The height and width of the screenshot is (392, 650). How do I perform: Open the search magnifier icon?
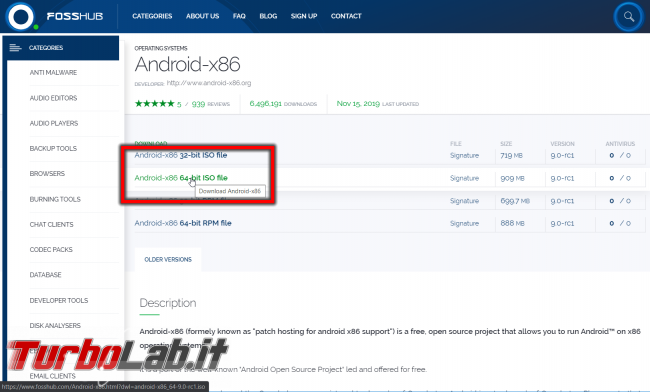point(629,17)
